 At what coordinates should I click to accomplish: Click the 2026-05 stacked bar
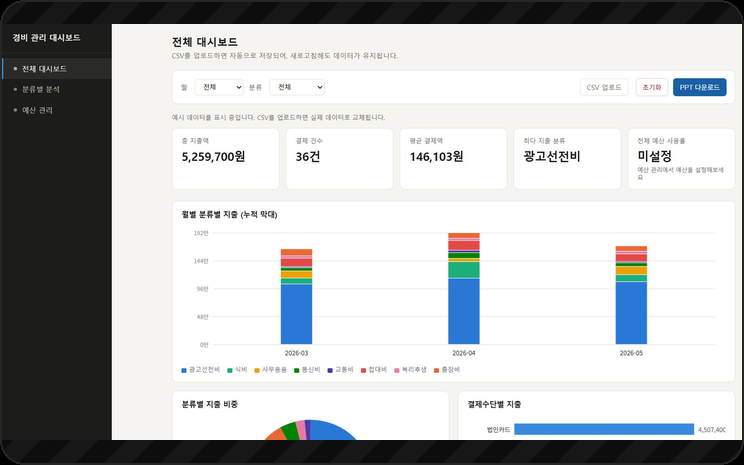pyautogui.click(x=631, y=295)
